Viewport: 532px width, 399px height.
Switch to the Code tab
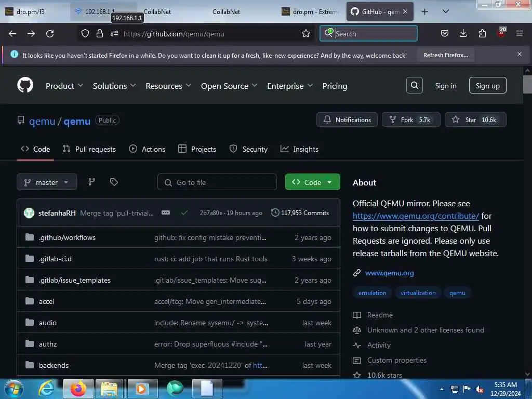[x=35, y=149]
